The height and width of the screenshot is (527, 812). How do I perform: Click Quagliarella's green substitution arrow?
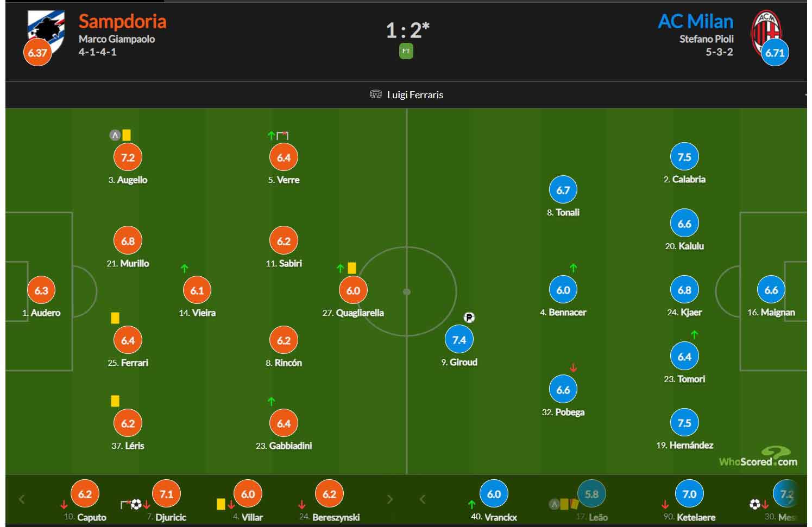pos(340,268)
